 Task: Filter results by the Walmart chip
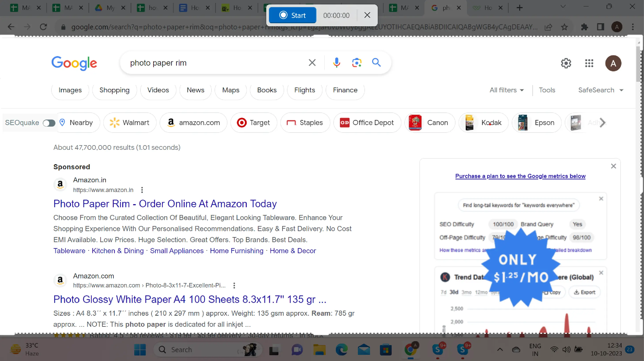130,123
